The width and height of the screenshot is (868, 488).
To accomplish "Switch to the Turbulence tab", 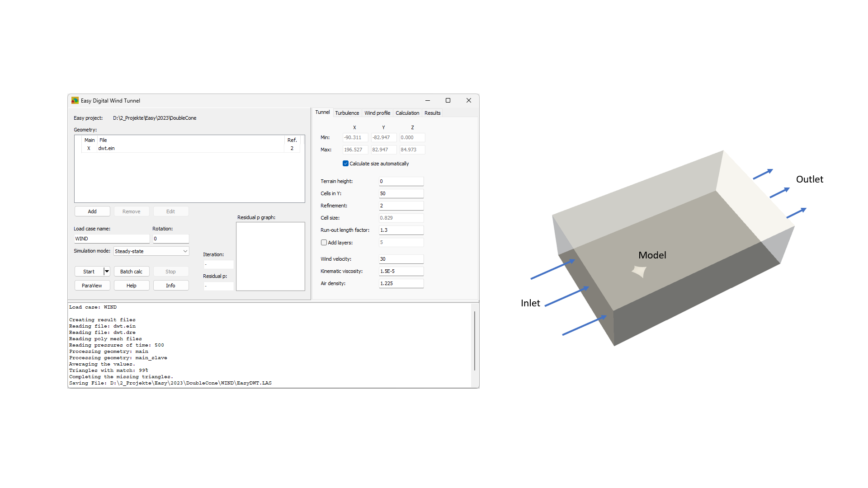I will (347, 113).
